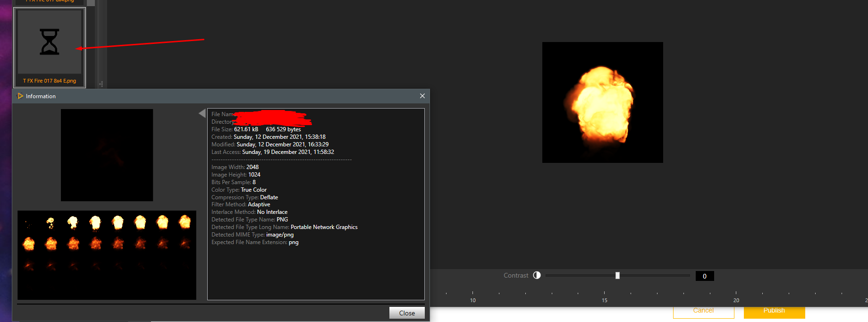
Task: Click the Contrast slider handle
Action: pyautogui.click(x=617, y=275)
